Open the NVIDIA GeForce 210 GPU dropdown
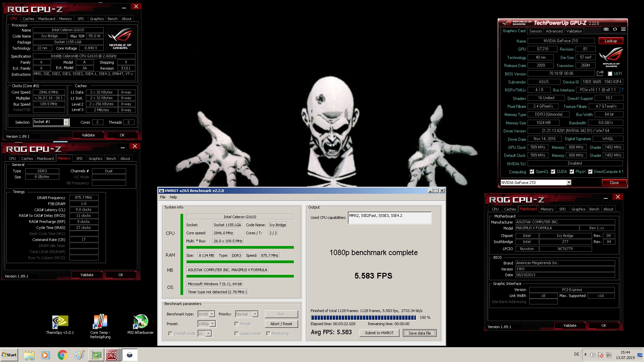The height and width of the screenshot is (362, 644). [569, 183]
